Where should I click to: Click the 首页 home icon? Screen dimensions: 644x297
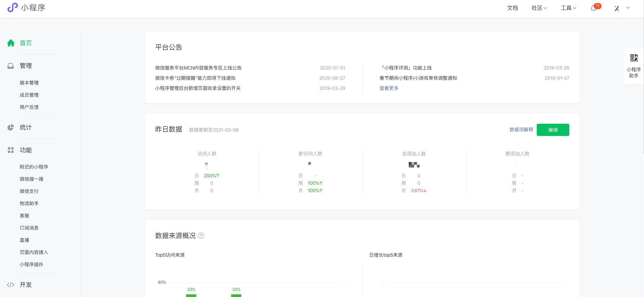click(x=11, y=43)
